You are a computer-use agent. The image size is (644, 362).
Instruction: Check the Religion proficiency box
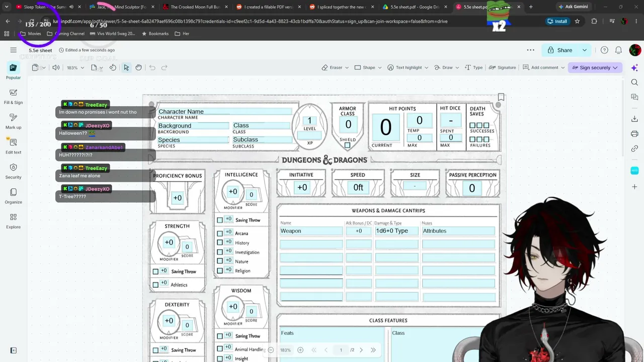220,270
